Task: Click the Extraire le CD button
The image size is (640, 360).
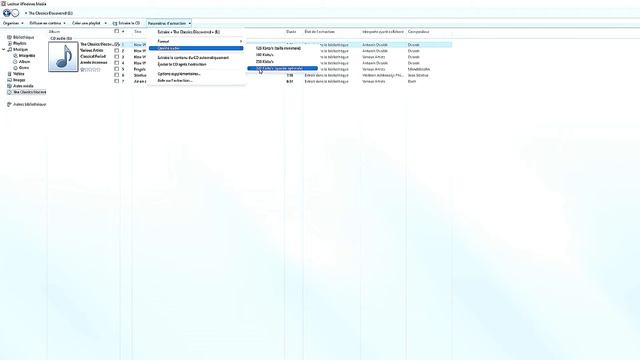Action: pyautogui.click(x=126, y=23)
